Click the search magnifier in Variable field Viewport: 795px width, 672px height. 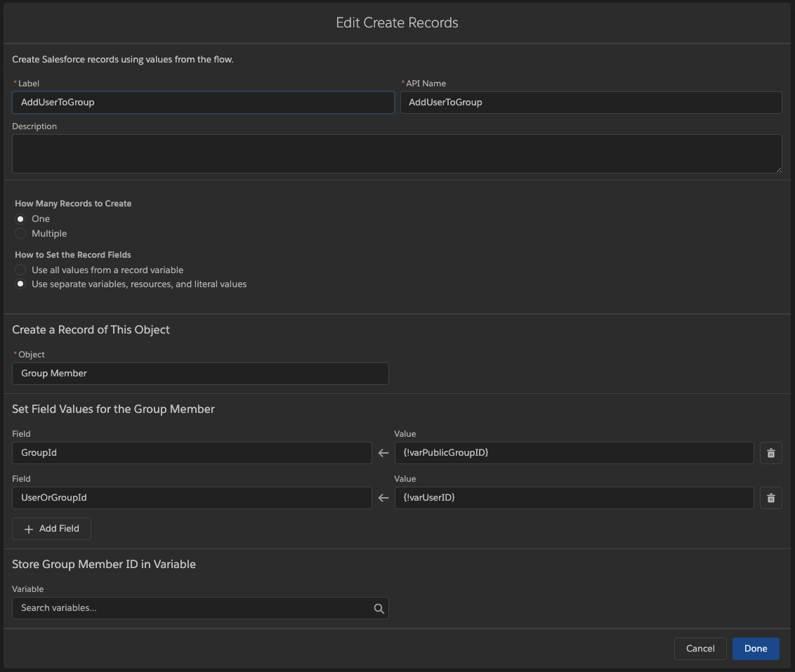(x=379, y=608)
